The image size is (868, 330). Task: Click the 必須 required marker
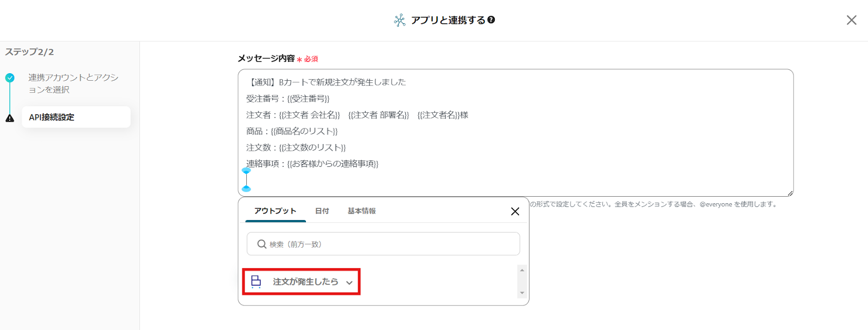point(308,59)
